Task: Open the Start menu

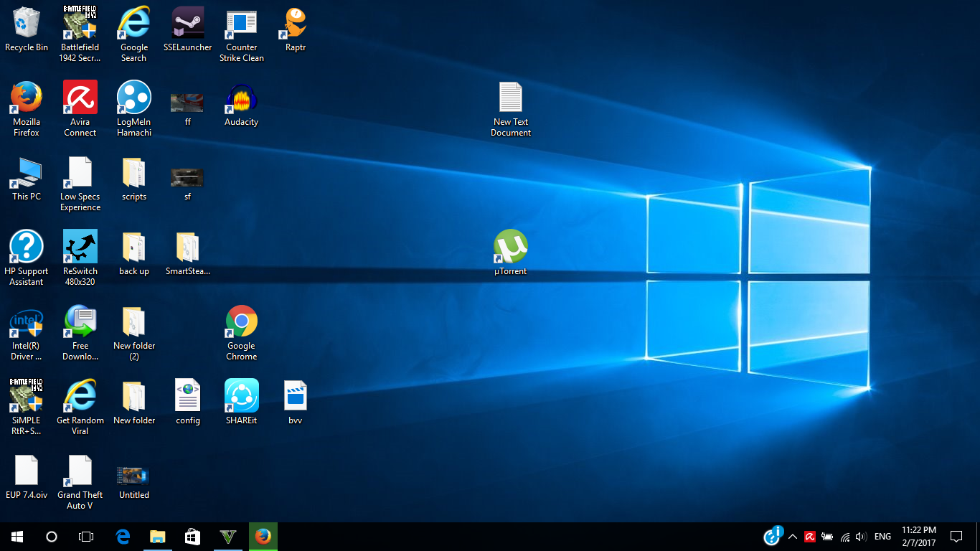Action: pyautogui.click(x=17, y=537)
